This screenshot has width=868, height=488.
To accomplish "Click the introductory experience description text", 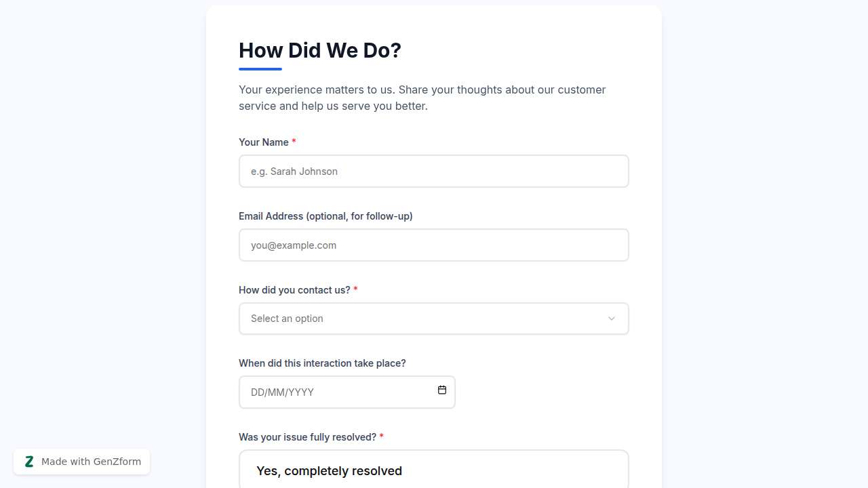I will 422,98.
